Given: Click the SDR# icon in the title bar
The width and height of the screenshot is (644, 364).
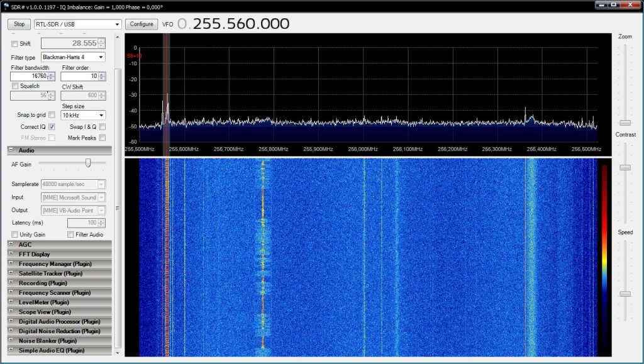Looking at the screenshot, I should (6, 6).
